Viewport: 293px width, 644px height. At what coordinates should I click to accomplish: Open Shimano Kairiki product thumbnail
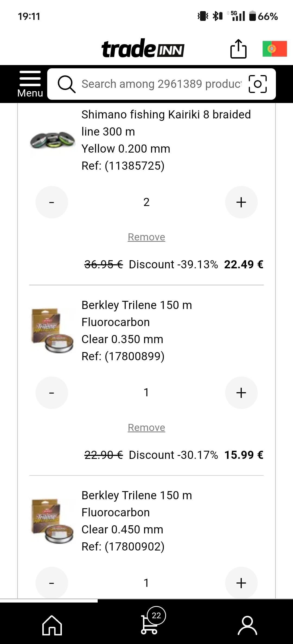pyautogui.click(x=52, y=140)
